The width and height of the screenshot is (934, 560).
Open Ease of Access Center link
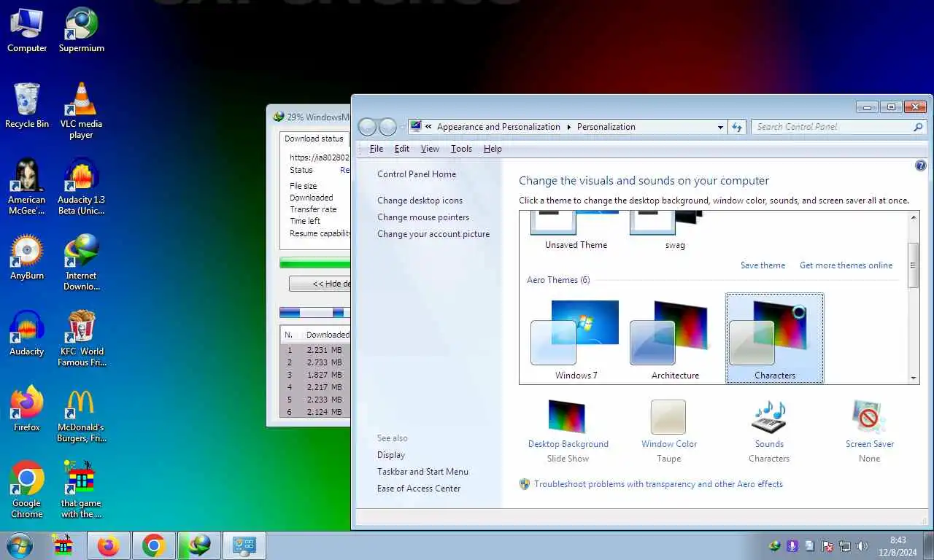coord(419,489)
